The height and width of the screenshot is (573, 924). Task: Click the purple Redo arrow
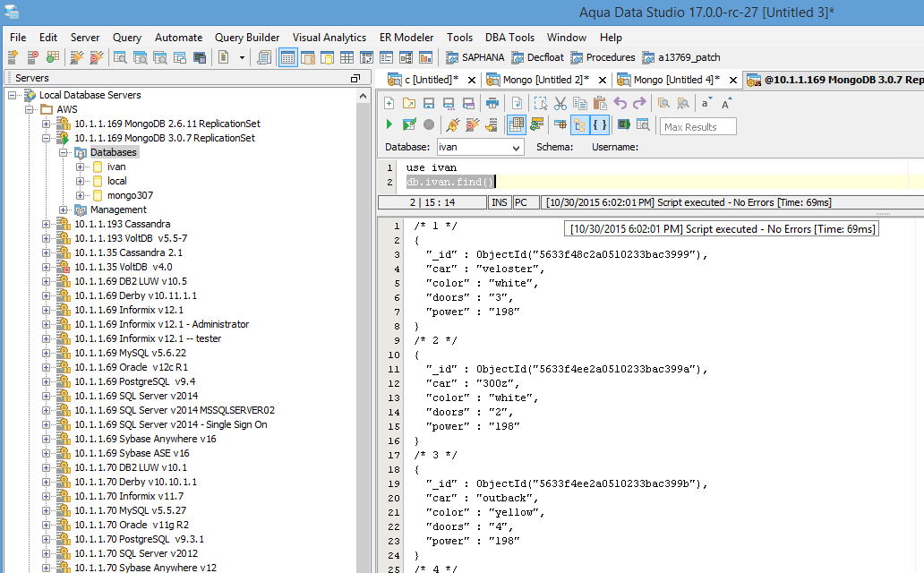coord(639,104)
